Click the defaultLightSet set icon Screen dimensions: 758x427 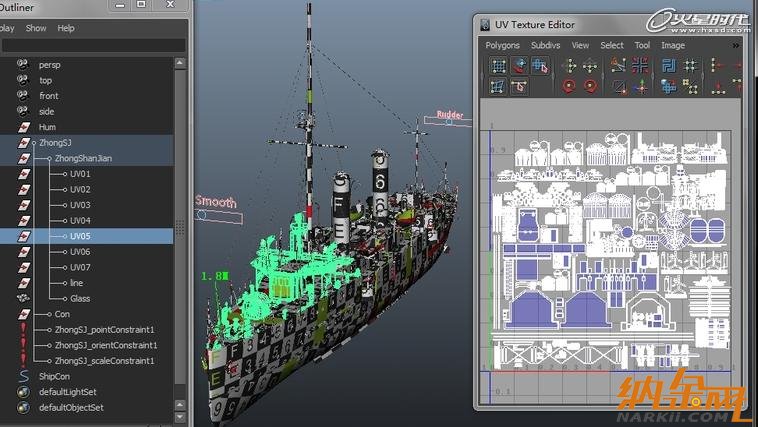[22, 392]
